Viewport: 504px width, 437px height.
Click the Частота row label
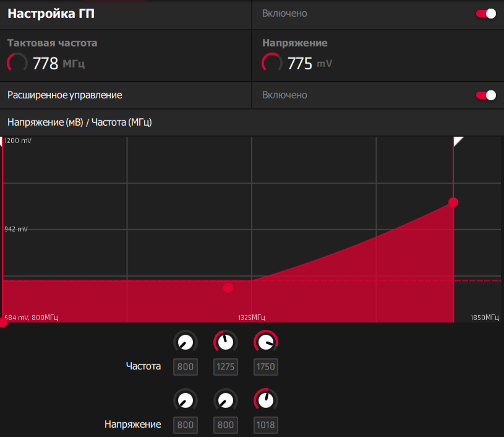[x=143, y=366]
